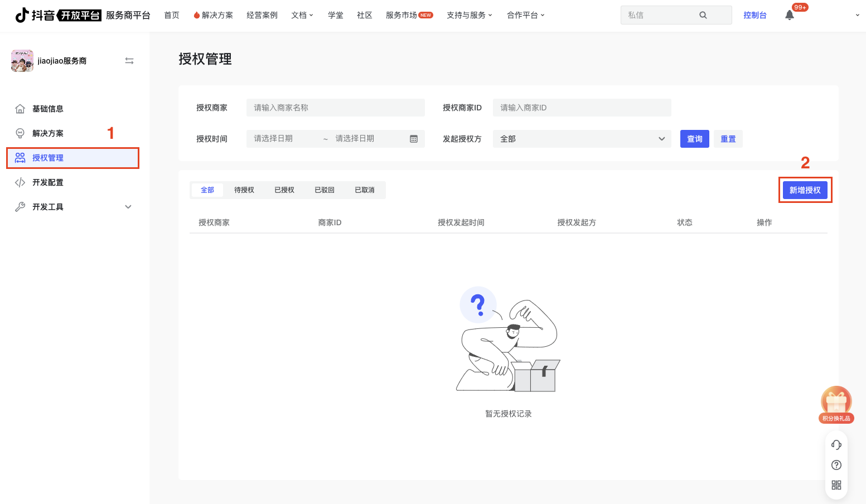Open the 发起授权方 dropdown
The image size is (866, 504).
tap(582, 139)
